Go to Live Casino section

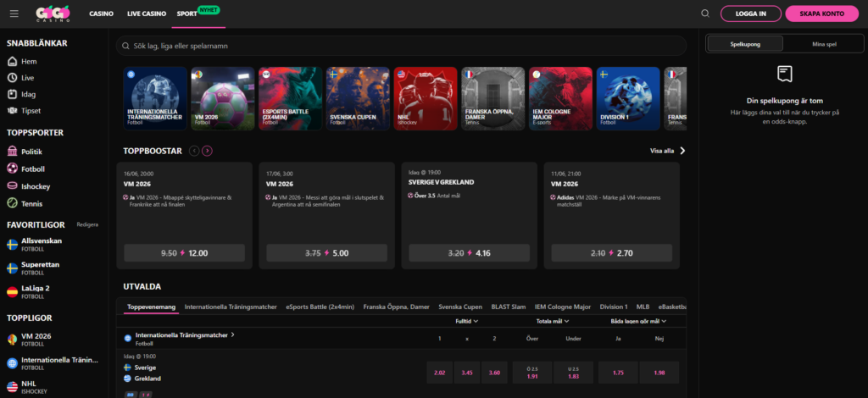coord(146,14)
